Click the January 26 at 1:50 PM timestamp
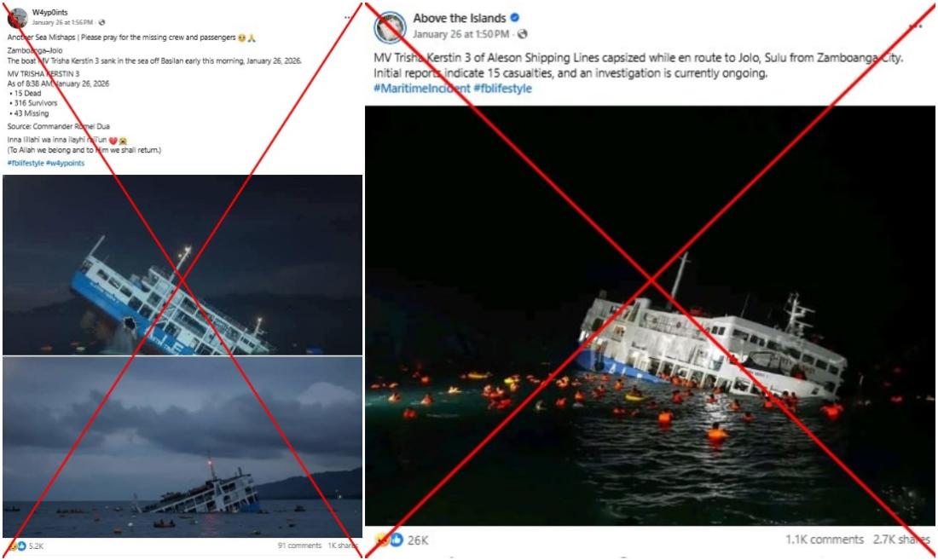The image size is (938, 560). 460,34
